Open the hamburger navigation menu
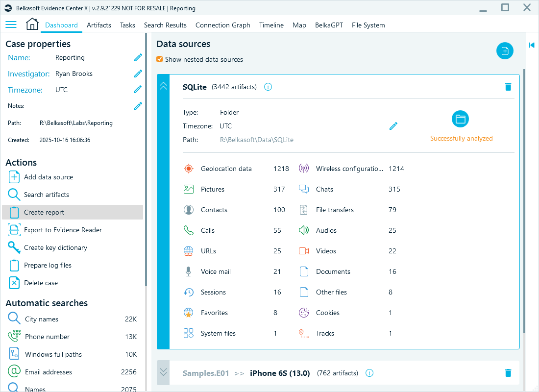This screenshot has height=392, width=539. 11,24
